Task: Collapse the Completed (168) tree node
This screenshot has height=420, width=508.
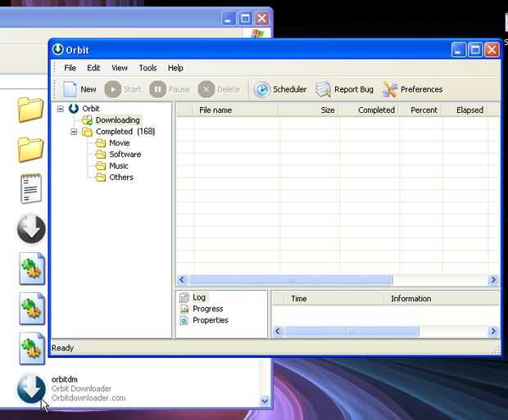Action: point(74,132)
